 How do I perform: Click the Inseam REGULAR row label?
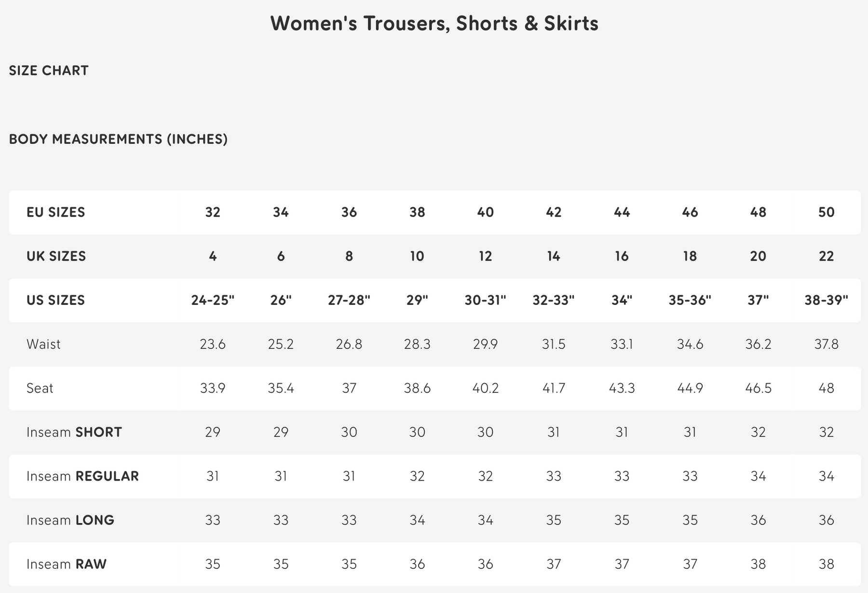click(x=82, y=476)
